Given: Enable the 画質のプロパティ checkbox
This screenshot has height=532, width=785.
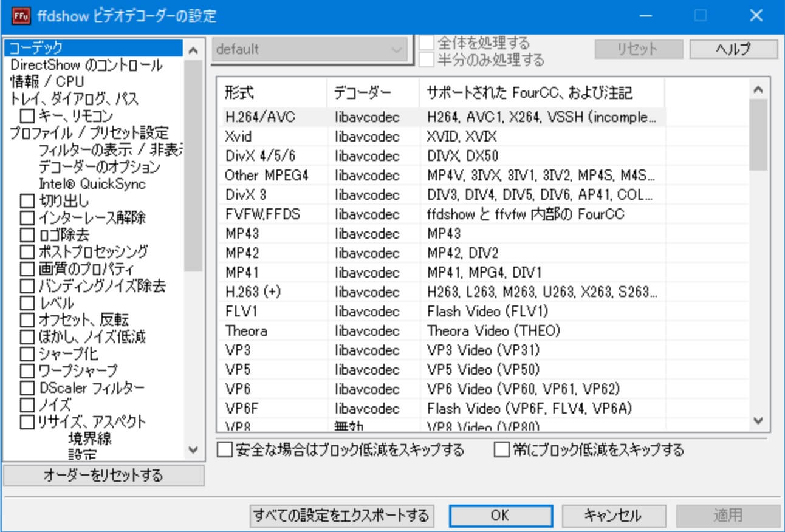Looking at the screenshot, I should click(28, 268).
